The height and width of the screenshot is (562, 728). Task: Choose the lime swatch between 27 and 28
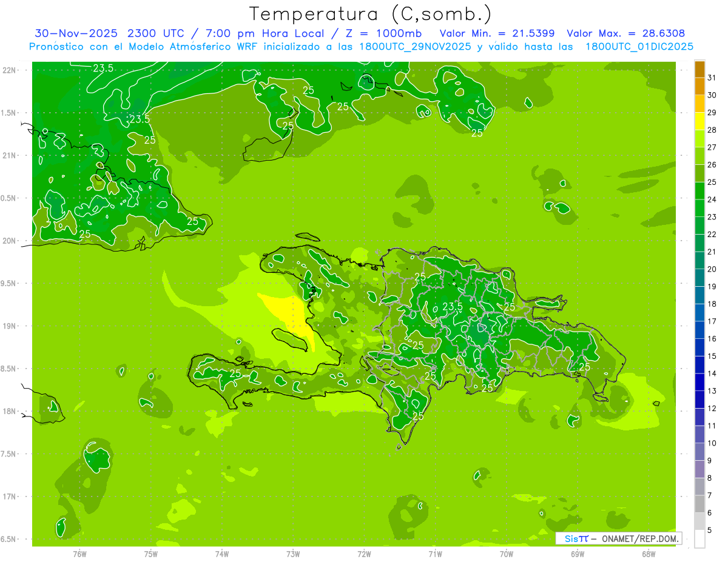pyautogui.click(x=699, y=139)
